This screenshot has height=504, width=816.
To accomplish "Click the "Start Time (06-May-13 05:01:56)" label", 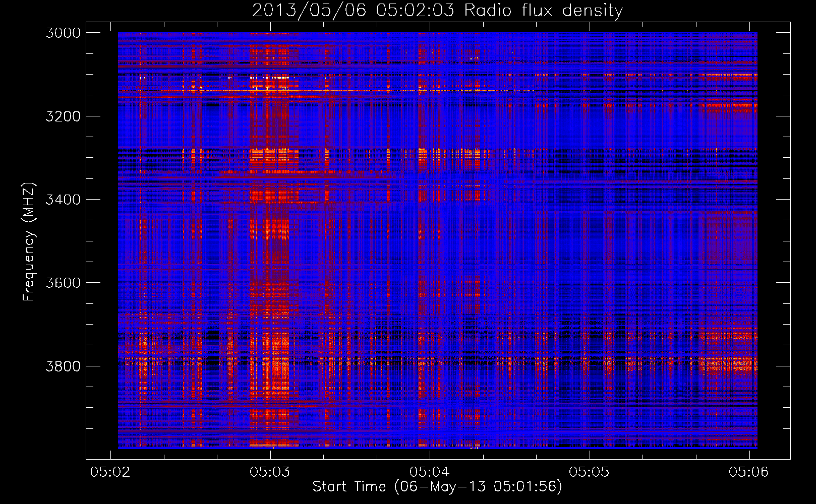I will (x=437, y=487).
